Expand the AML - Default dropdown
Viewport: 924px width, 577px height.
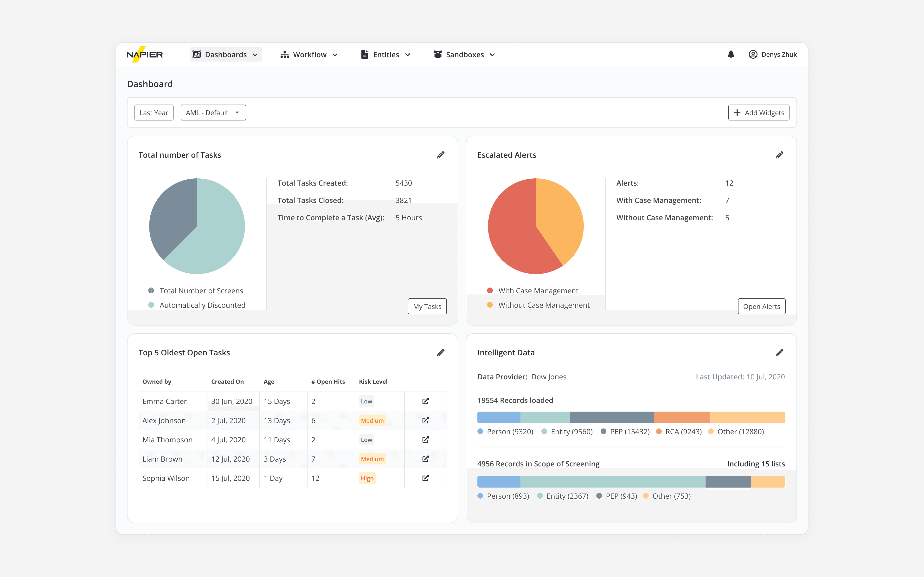pyautogui.click(x=213, y=113)
